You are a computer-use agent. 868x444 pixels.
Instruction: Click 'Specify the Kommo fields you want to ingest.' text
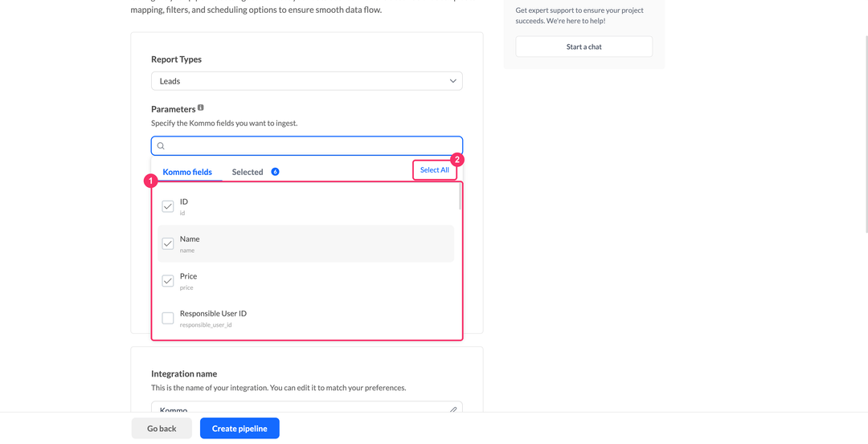[224, 124]
